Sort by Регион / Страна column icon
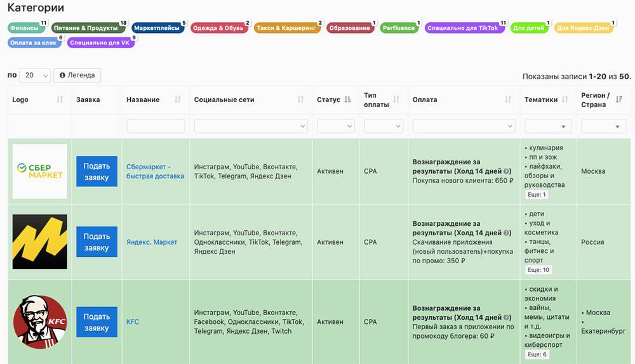The width and height of the screenshot is (635, 364). tap(618, 99)
